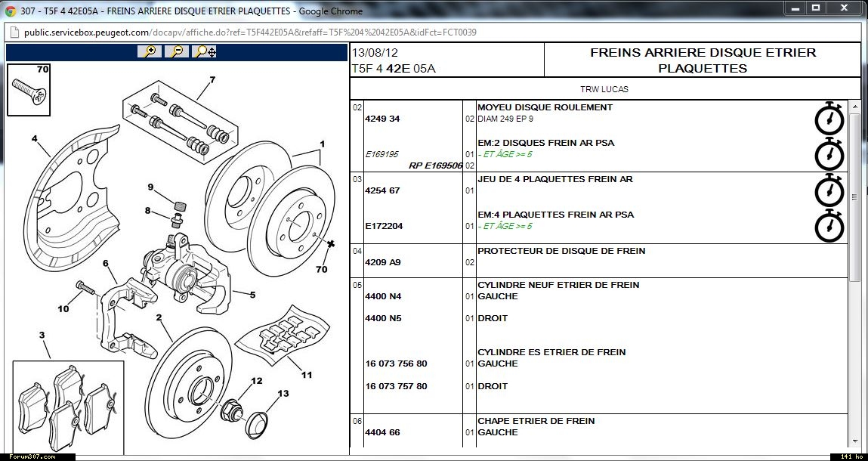Select the zoom and pan tool
The image size is (868, 461).
205,51
